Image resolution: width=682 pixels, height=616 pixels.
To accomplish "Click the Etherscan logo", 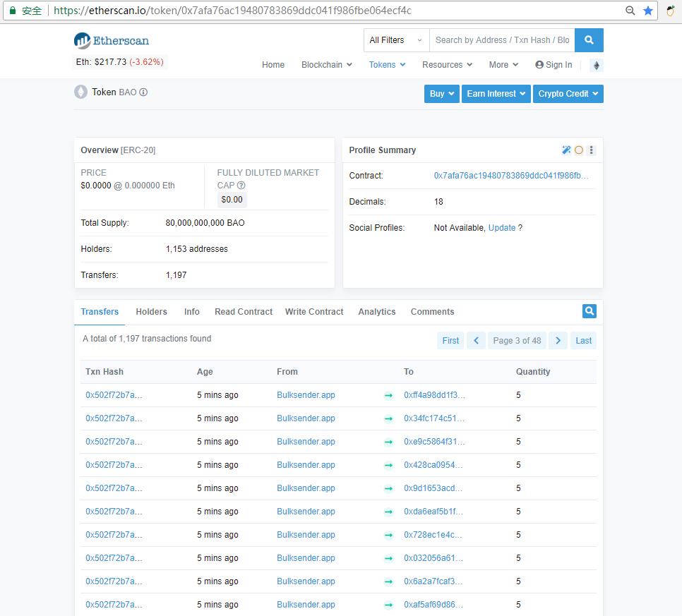I will coord(112,41).
